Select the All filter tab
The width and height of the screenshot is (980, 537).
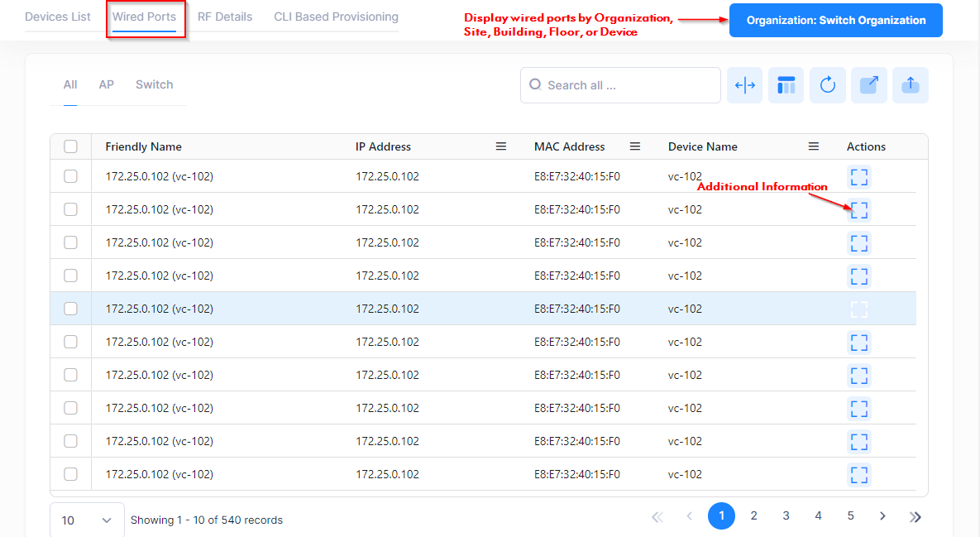70,84
